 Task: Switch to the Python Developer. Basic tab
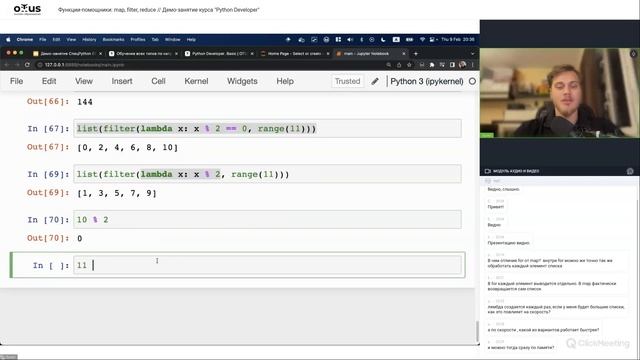click(219, 53)
